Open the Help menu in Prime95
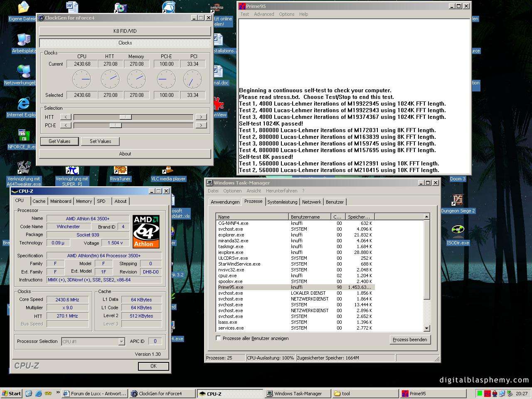This screenshot has height=399, width=532. coord(304,14)
